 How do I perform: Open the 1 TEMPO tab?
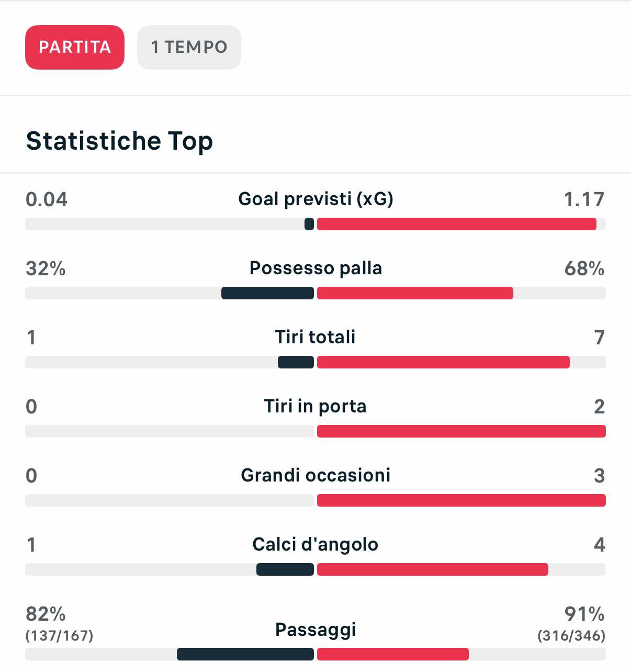coord(189,47)
